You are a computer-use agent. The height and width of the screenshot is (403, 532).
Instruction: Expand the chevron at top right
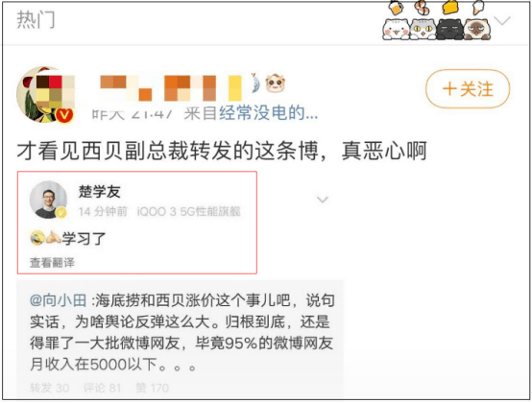[x=502, y=21]
